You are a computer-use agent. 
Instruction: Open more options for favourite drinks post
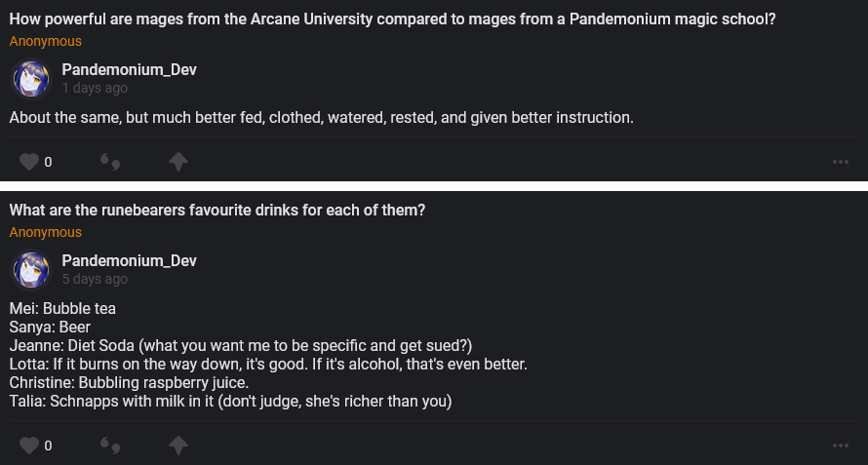[841, 446]
